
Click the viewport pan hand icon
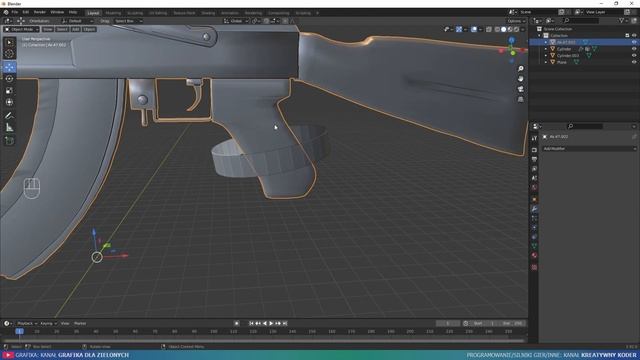520,78
